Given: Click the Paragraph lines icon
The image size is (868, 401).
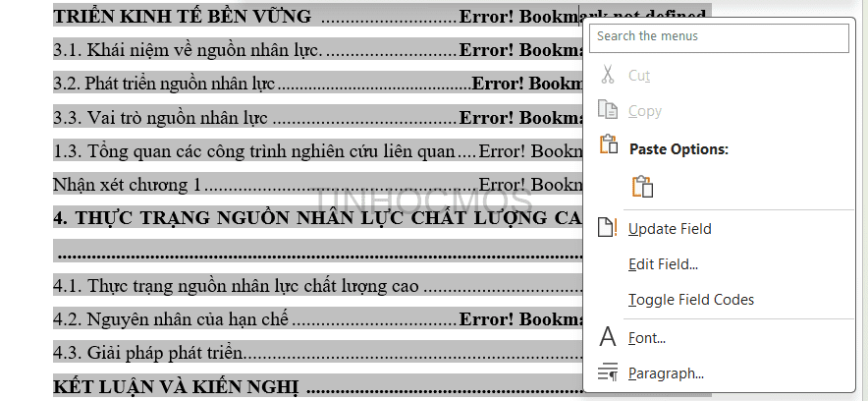Looking at the screenshot, I should click(608, 372).
